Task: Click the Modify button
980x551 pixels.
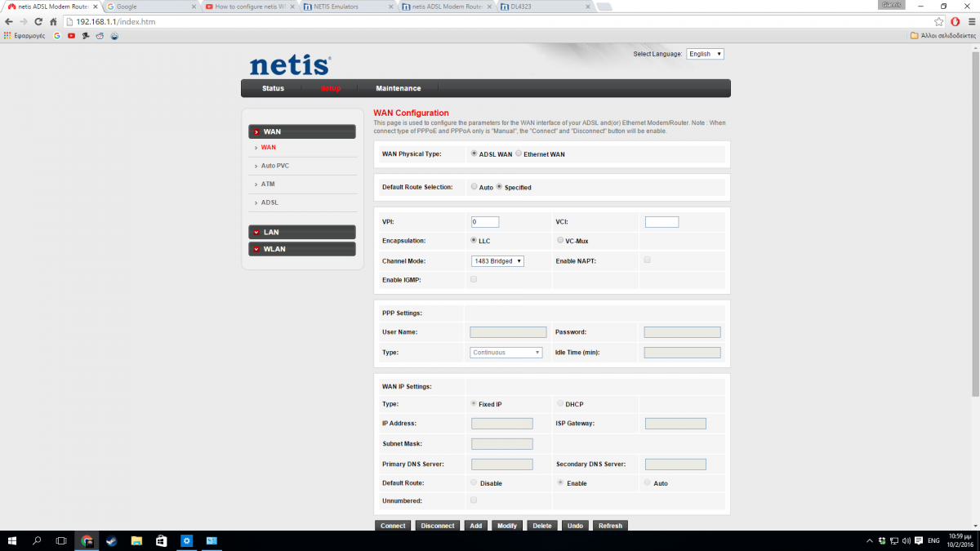Action: pos(507,526)
